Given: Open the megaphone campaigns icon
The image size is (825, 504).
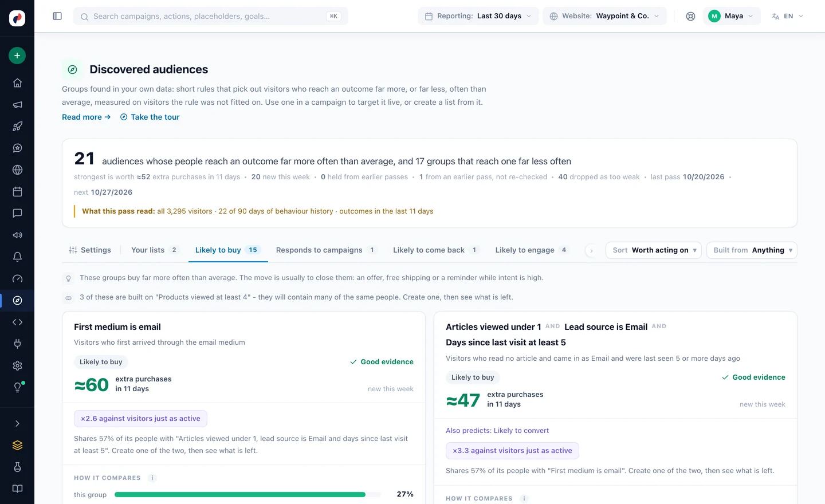Looking at the screenshot, I should [x=17, y=105].
